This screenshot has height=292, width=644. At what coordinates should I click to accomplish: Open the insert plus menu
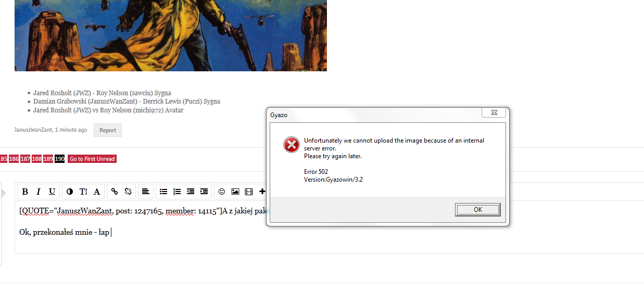[262, 192]
